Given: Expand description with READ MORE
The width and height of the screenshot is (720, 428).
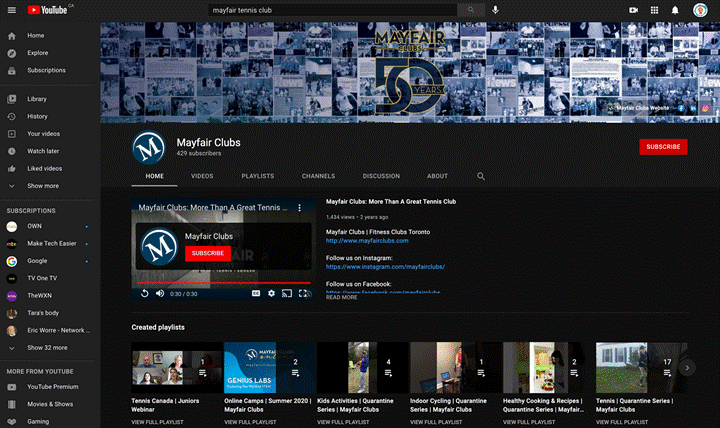Looking at the screenshot, I should click(341, 298).
